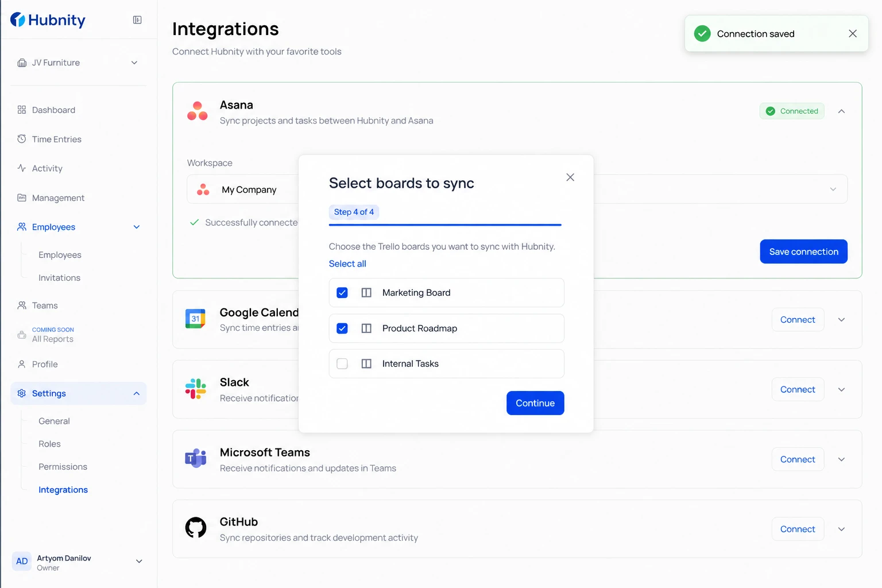
Task: Click the My Company workspace field
Action: 517,189
